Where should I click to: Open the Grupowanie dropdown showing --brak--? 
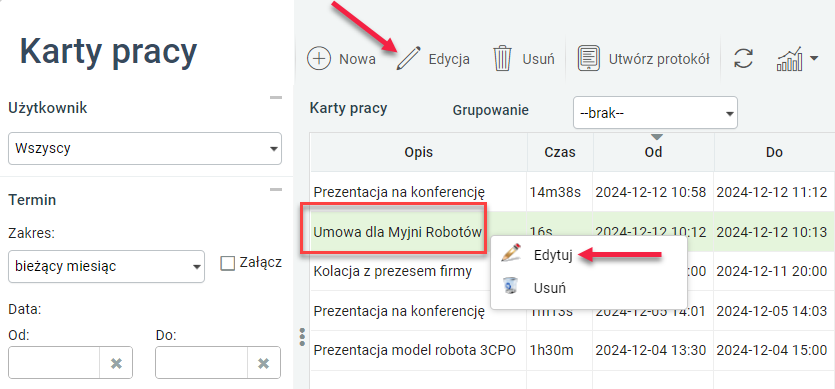point(655,113)
